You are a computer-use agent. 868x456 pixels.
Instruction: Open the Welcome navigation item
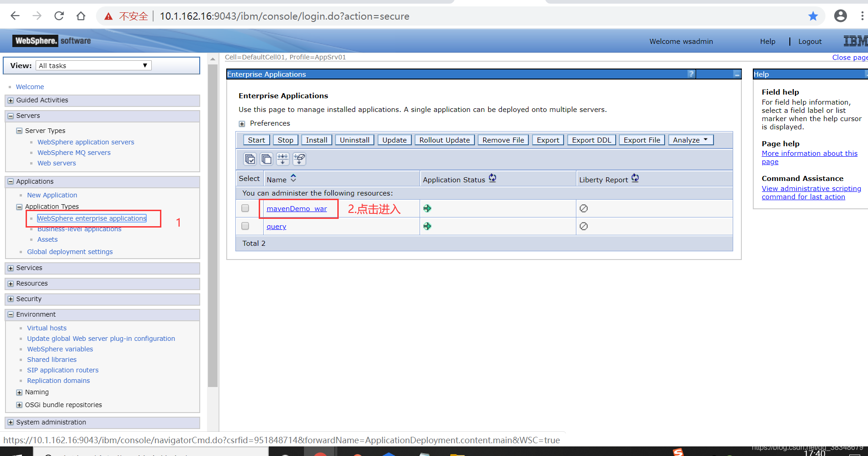(30, 87)
